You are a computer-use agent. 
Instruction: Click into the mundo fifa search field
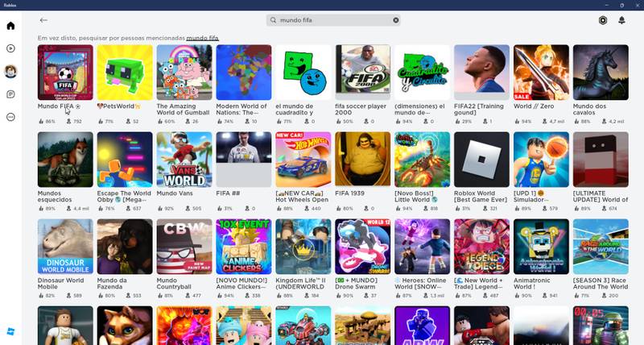pyautogui.click(x=333, y=20)
